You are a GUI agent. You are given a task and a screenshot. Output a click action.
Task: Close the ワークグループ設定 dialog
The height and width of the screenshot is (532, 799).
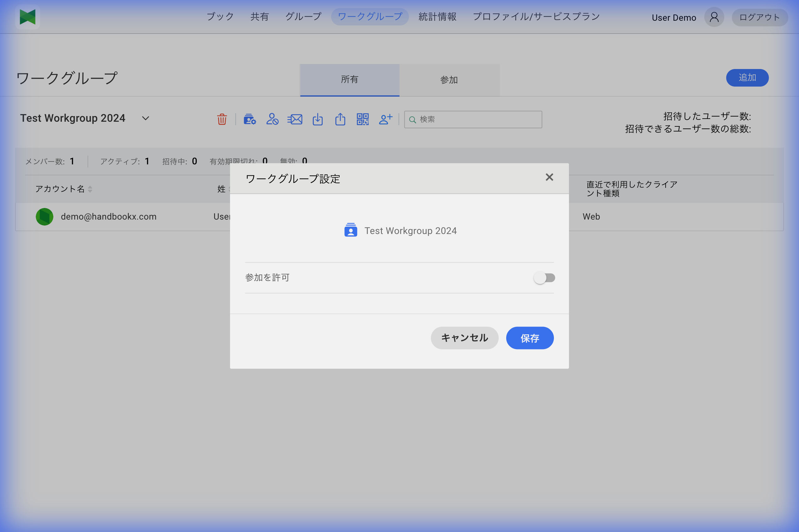click(x=549, y=177)
